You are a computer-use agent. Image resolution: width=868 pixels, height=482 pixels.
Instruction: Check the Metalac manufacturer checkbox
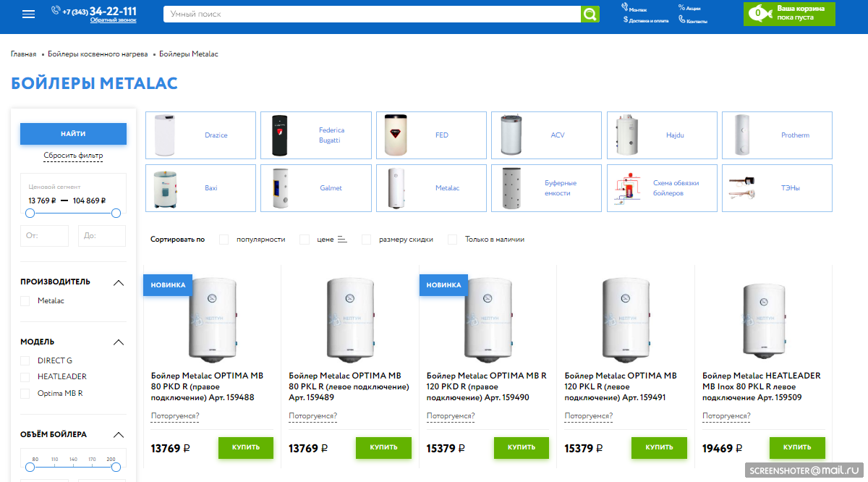tap(25, 300)
